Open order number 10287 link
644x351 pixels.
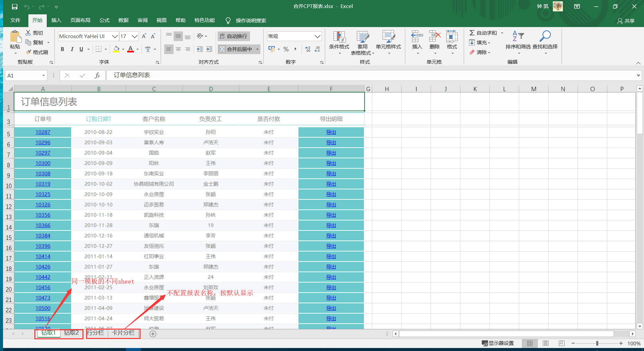coord(43,132)
